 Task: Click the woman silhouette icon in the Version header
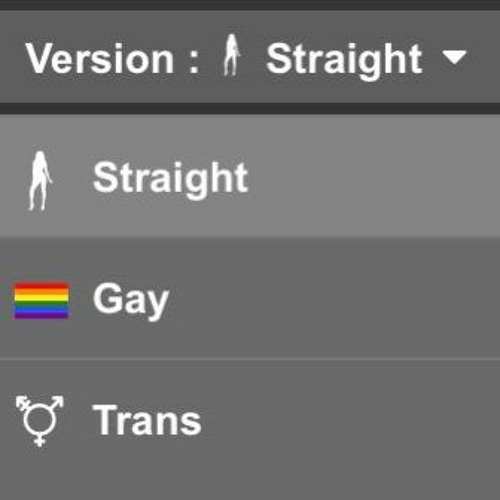pyautogui.click(x=232, y=55)
